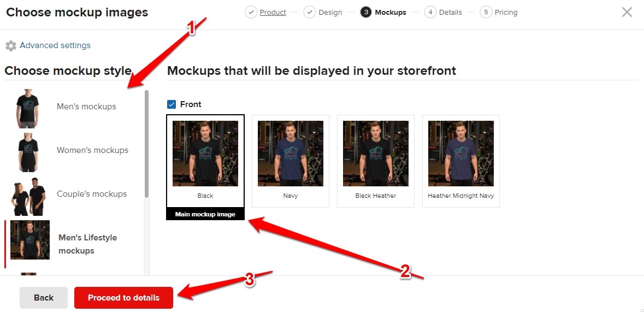Screen dimensions: 644x312
Task: Click the Design step checkmark icon
Action: [x=310, y=13]
